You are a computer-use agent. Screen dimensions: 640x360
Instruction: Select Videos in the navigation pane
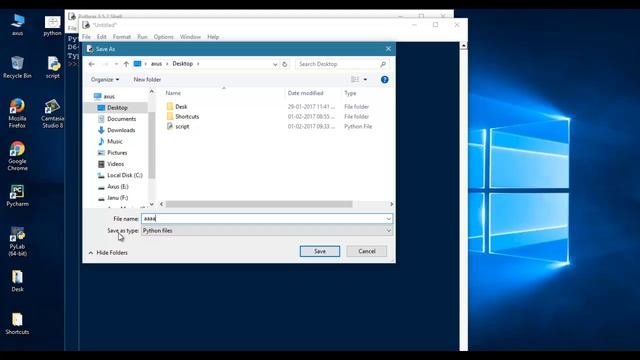pos(111,164)
